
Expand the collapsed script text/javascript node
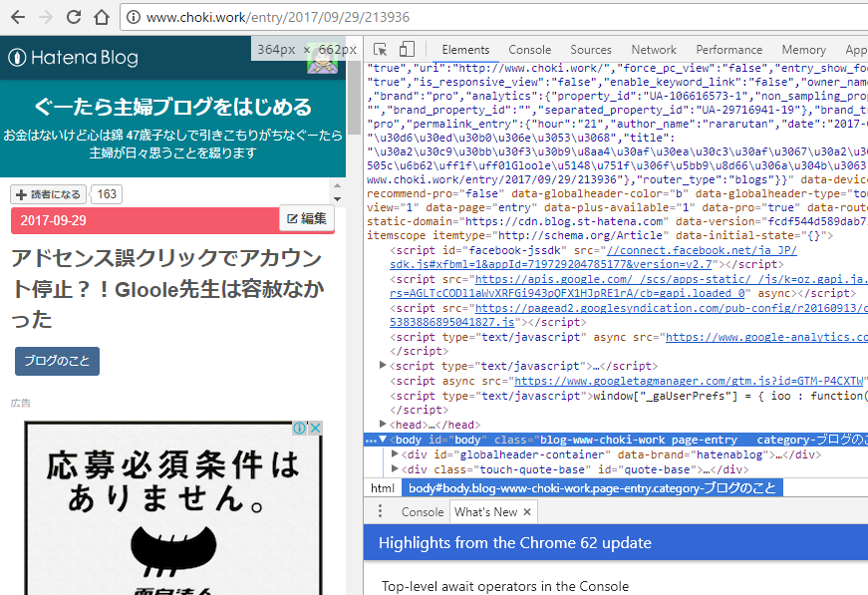[383, 366]
